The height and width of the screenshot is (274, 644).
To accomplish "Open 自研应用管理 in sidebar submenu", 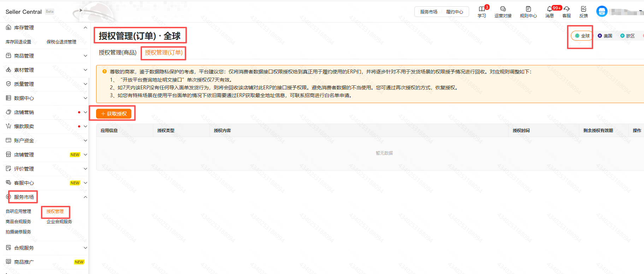I will coord(18,211).
